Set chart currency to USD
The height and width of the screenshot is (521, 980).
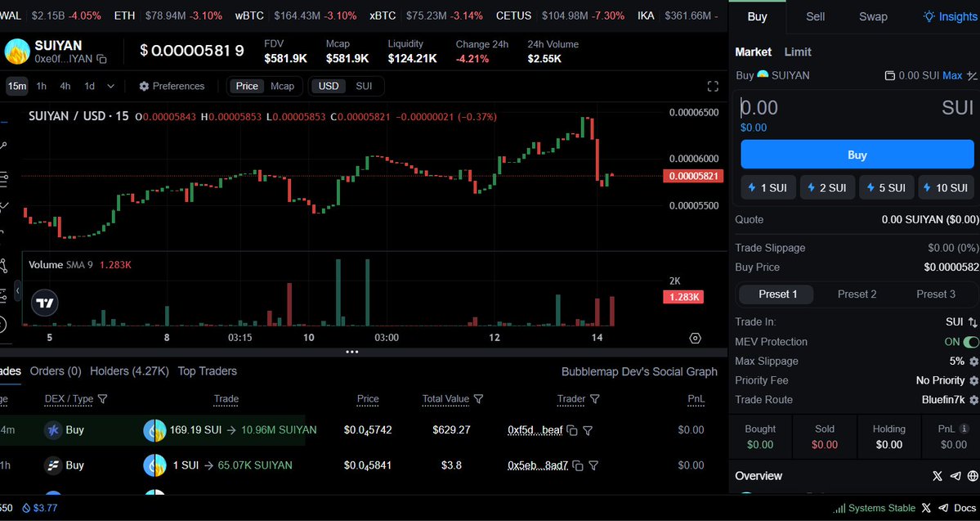pos(329,87)
